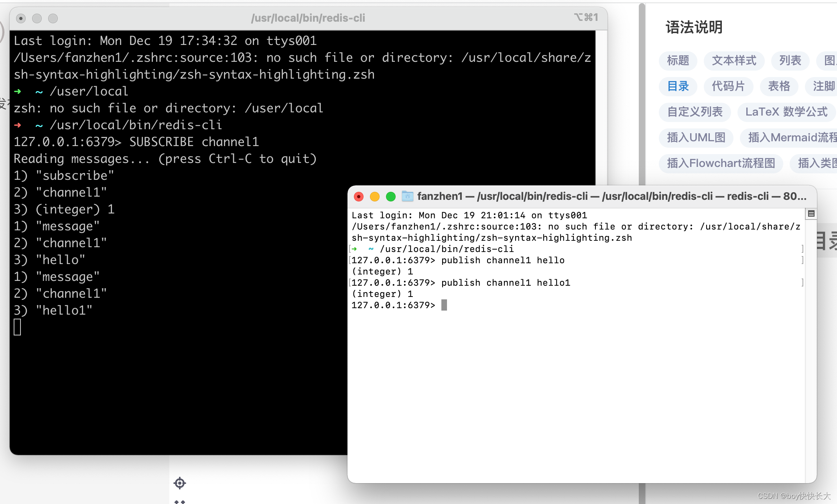
Task: Click the front terminal window title text
Action: click(612, 196)
